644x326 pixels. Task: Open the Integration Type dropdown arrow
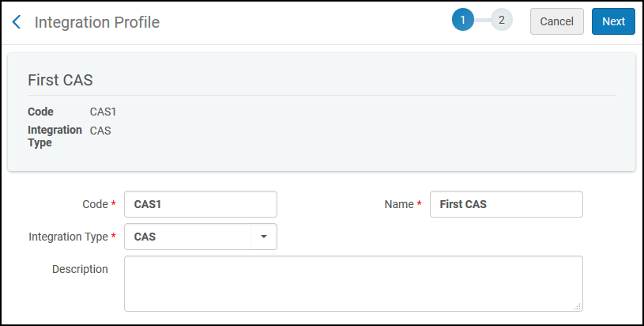tap(264, 237)
